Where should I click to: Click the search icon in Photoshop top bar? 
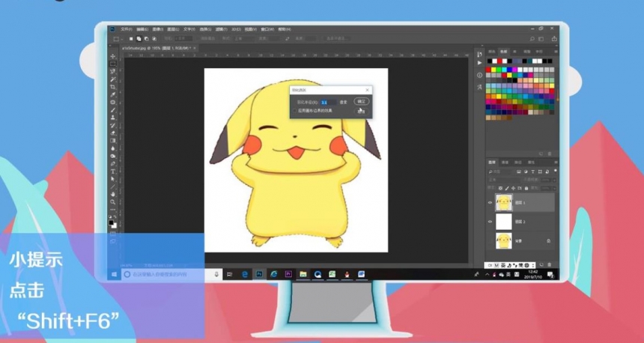(x=532, y=39)
